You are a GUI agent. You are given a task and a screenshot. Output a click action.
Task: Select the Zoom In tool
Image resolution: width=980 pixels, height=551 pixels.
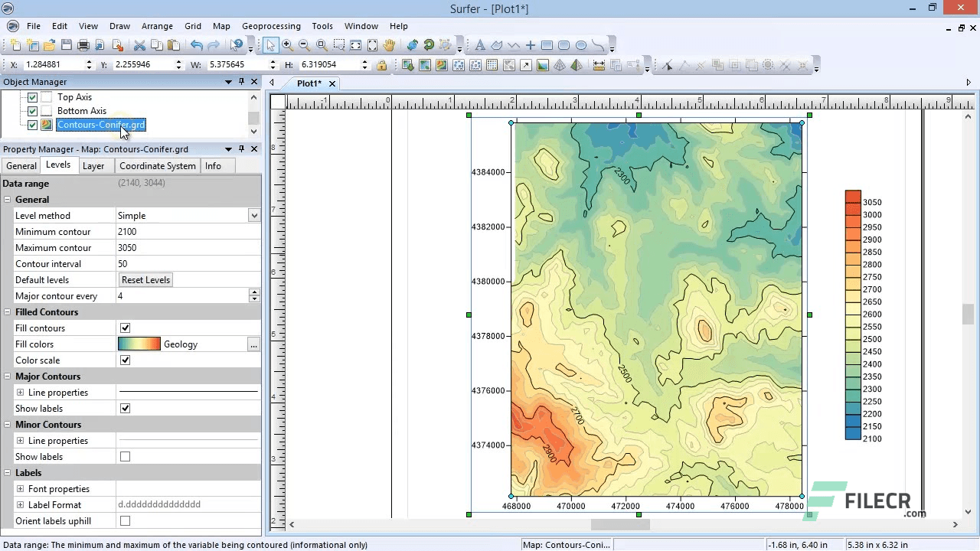287,44
